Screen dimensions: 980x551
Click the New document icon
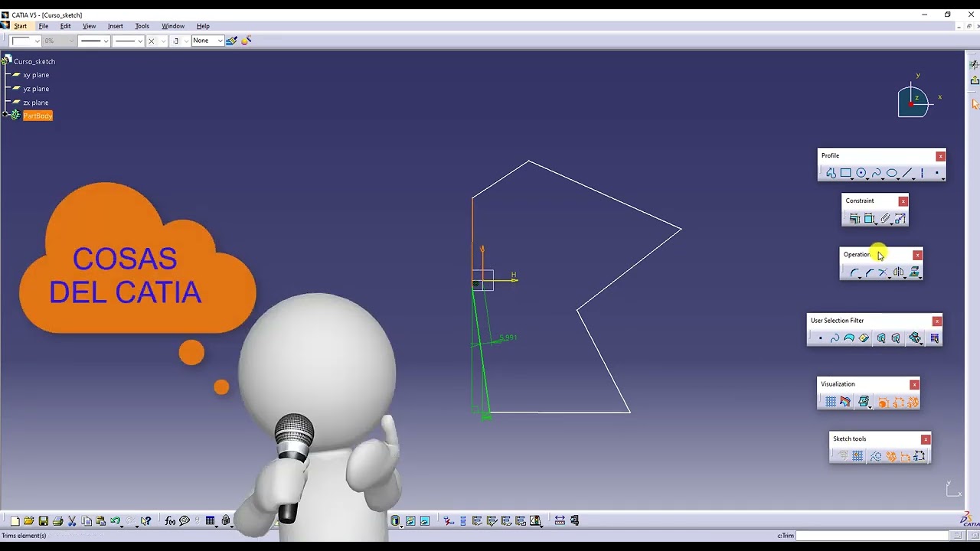coord(15,521)
